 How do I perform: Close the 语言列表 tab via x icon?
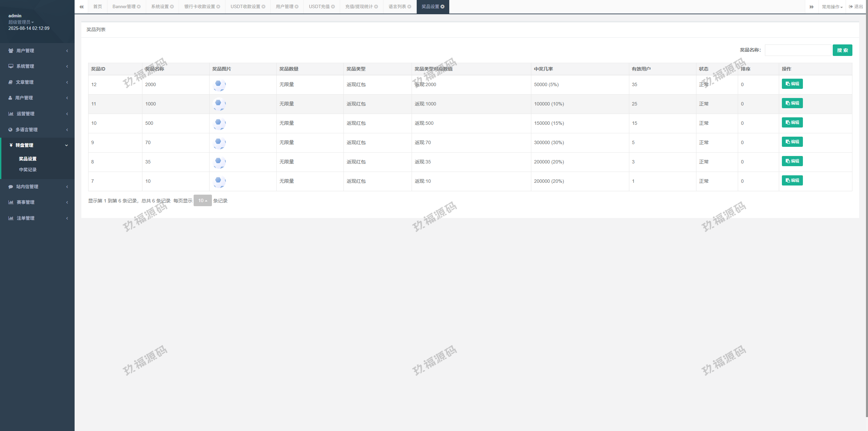point(409,7)
